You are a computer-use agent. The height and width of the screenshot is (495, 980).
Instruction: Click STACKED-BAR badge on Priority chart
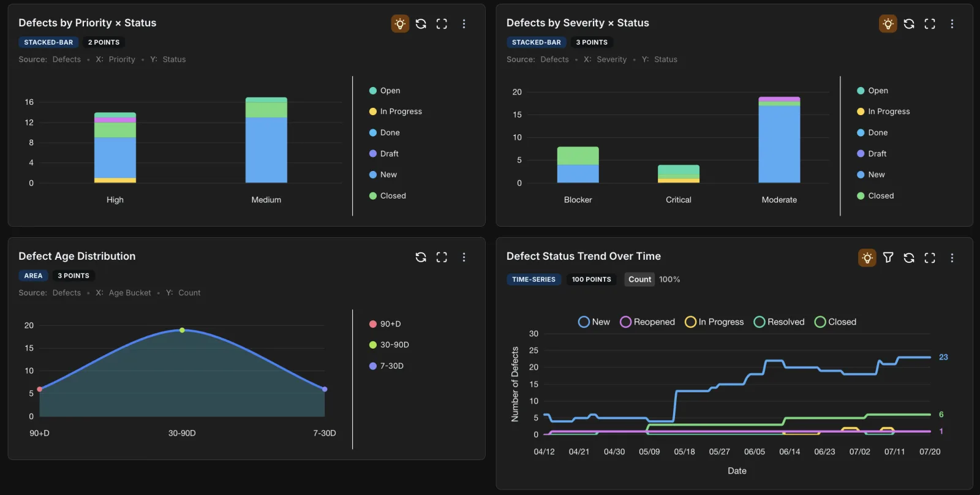point(48,42)
